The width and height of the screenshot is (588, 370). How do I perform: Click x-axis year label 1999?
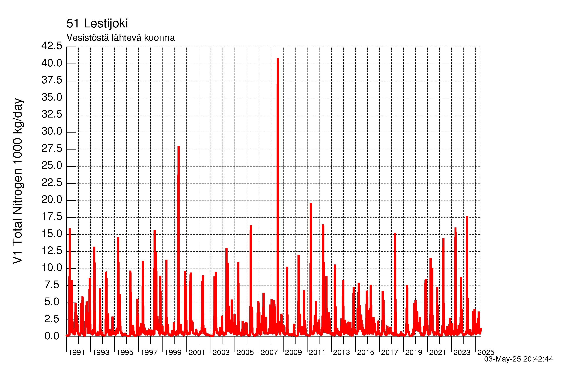pyautogui.click(x=173, y=352)
